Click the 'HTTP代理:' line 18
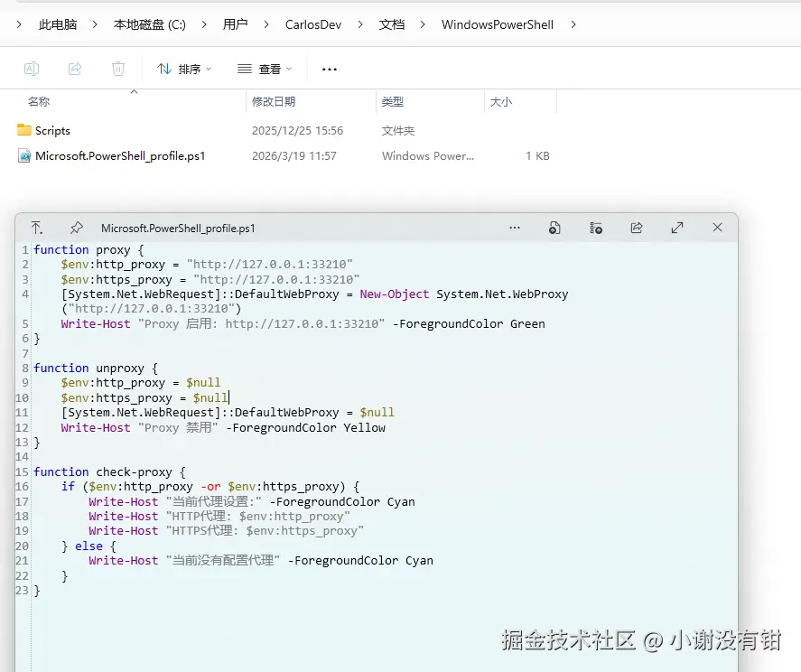This screenshot has height=672, width=801. click(219, 517)
